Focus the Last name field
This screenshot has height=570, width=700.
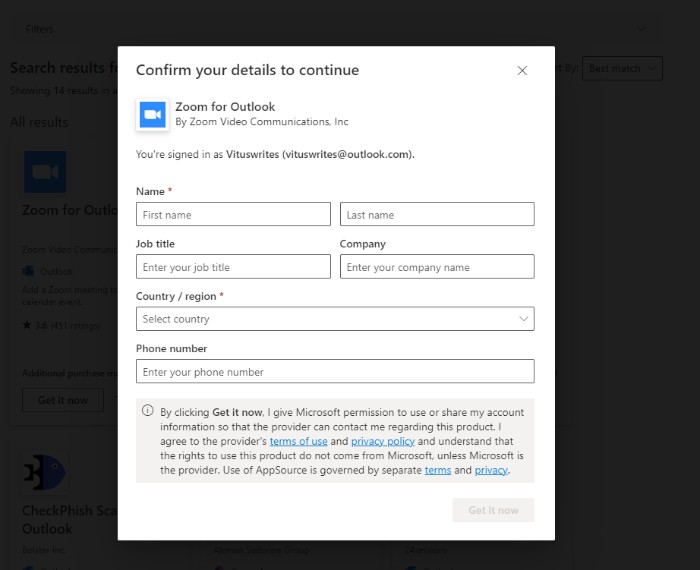(x=437, y=214)
